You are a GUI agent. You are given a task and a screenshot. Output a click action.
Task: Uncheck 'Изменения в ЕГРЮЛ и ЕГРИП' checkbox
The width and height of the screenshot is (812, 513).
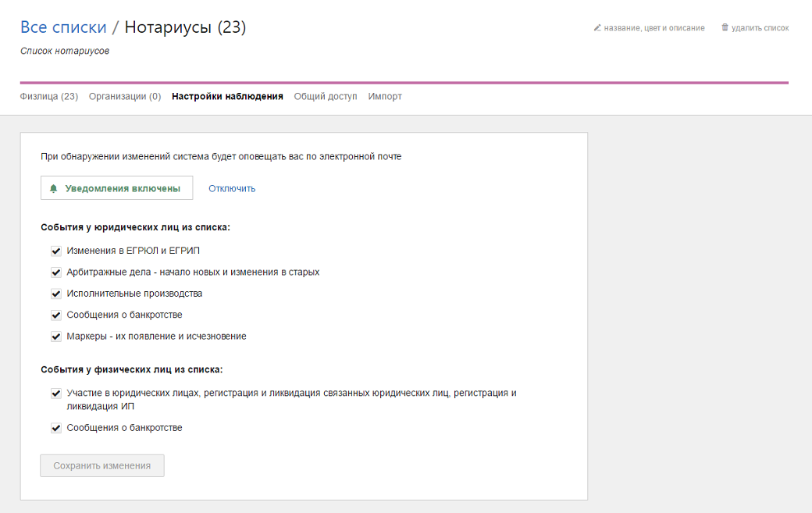pyautogui.click(x=56, y=251)
